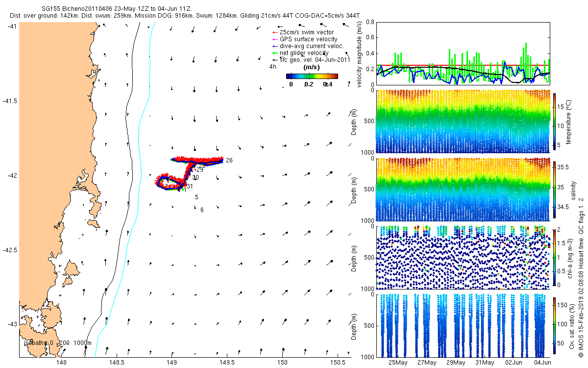Click the '148.5' longitude tick on the map
588x368 pixels.
[117, 363]
